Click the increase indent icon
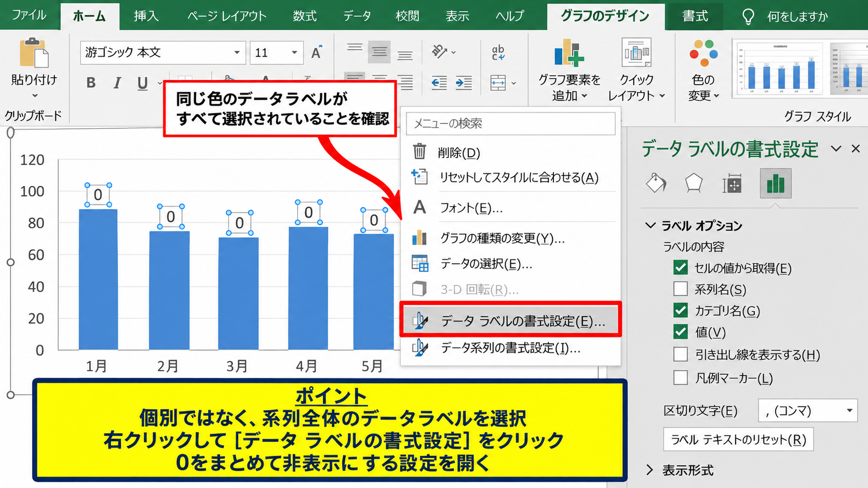 click(464, 83)
